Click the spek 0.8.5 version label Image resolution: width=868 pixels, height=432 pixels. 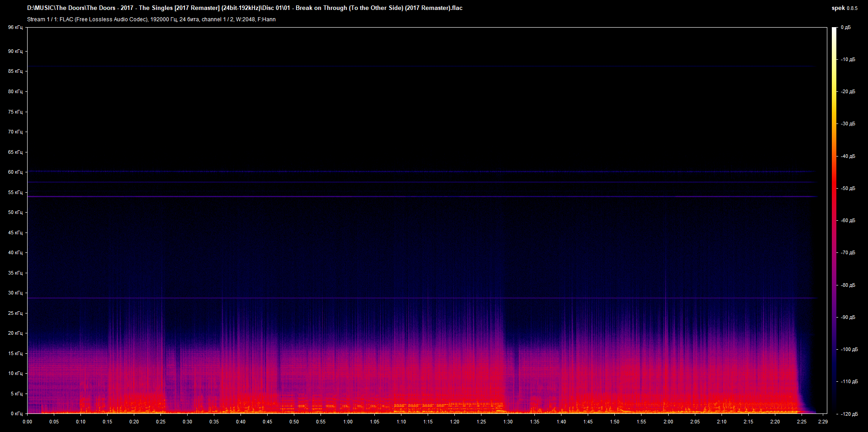844,8
